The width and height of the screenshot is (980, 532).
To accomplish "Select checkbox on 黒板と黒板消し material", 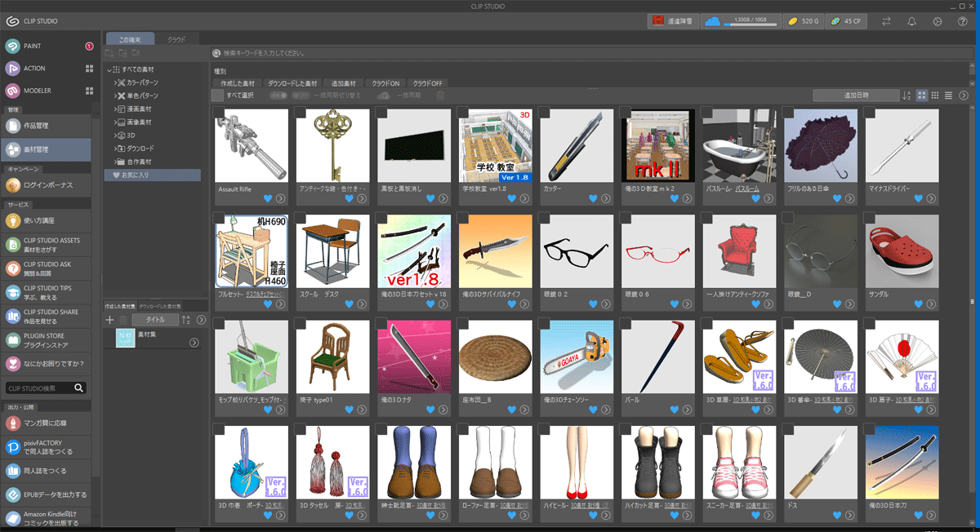I will (x=382, y=113).
